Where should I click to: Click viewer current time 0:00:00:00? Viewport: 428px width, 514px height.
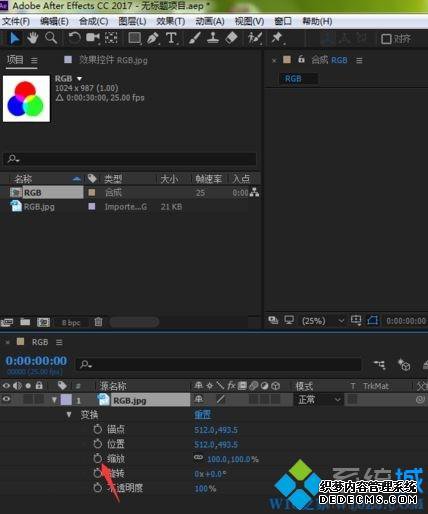tap(406, 321)
